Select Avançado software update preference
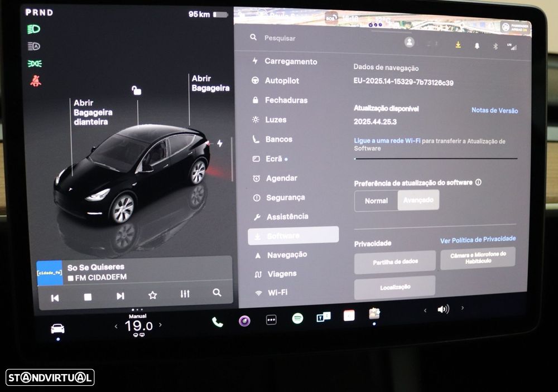The height and width of the screenshot is (392, 558). [418, 200]
